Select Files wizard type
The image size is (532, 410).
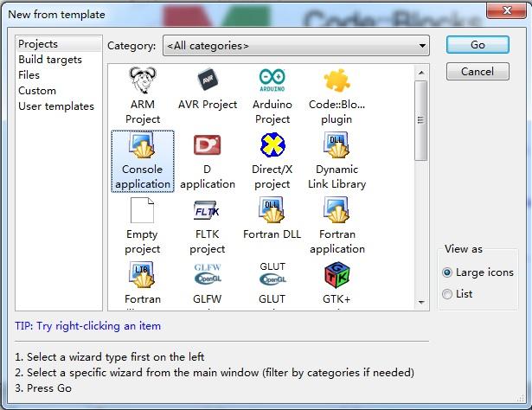(x=29, y=75)
